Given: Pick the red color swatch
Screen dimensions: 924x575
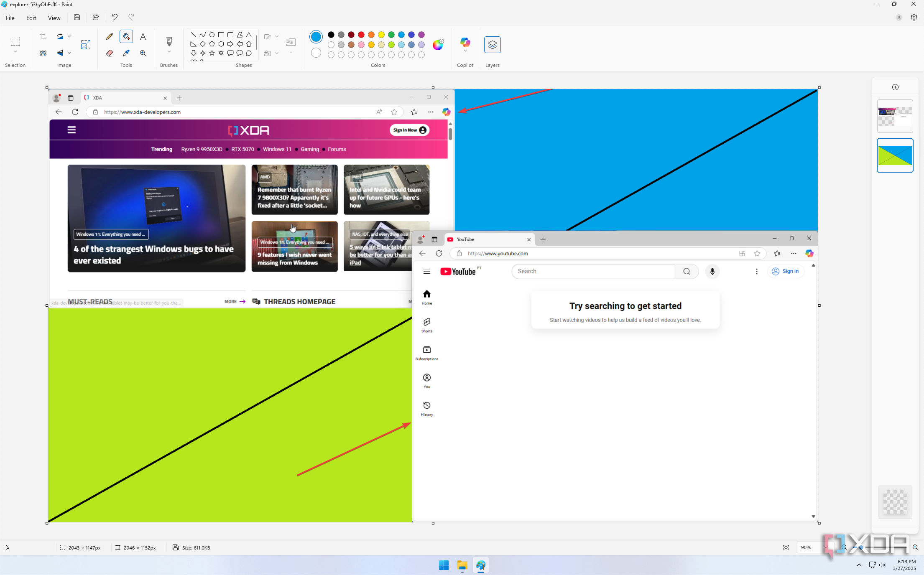Looking at the screenshot, I should point(361,35).
